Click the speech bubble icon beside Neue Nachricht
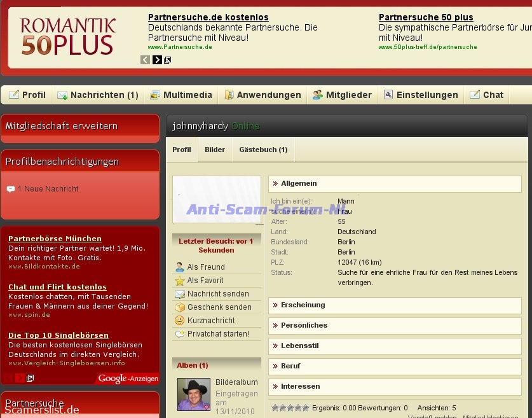The width and height of the screenshot is (532, 418). point(11,189)
